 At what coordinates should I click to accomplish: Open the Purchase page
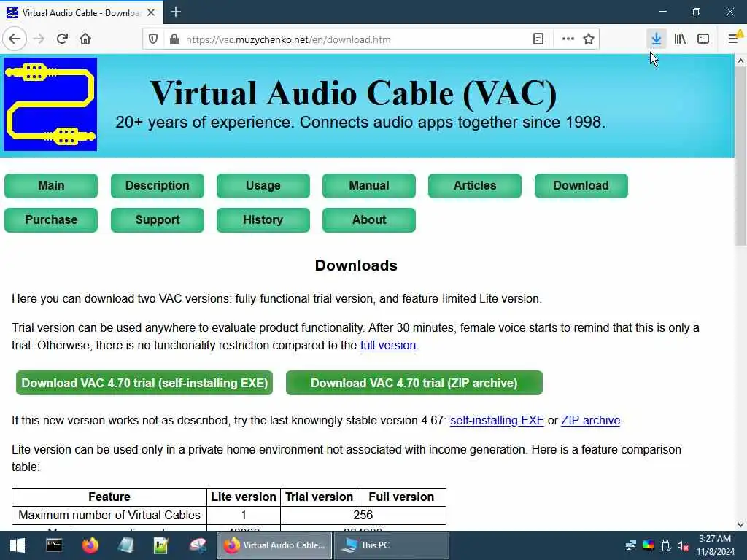point(51,219)
